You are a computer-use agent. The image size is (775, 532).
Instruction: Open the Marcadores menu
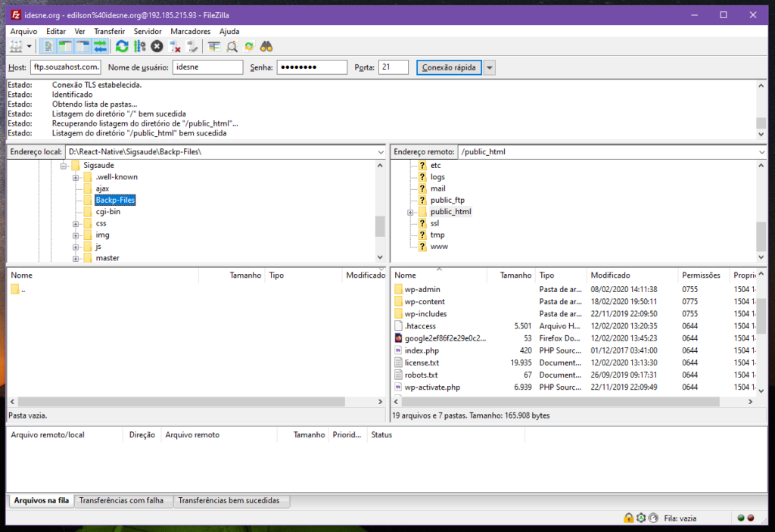tap(190, 31)
